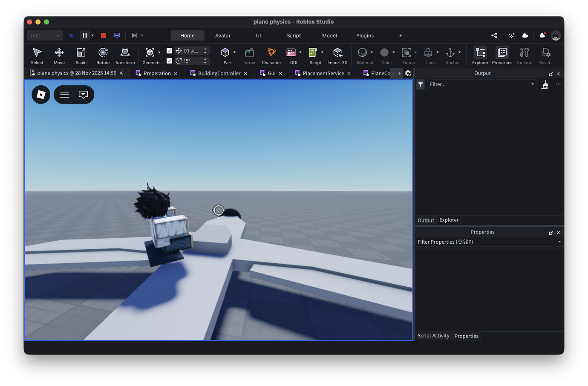The image size is (588, 386).
Task: Open the Terrain editor
Action: [x=249, y=56]
